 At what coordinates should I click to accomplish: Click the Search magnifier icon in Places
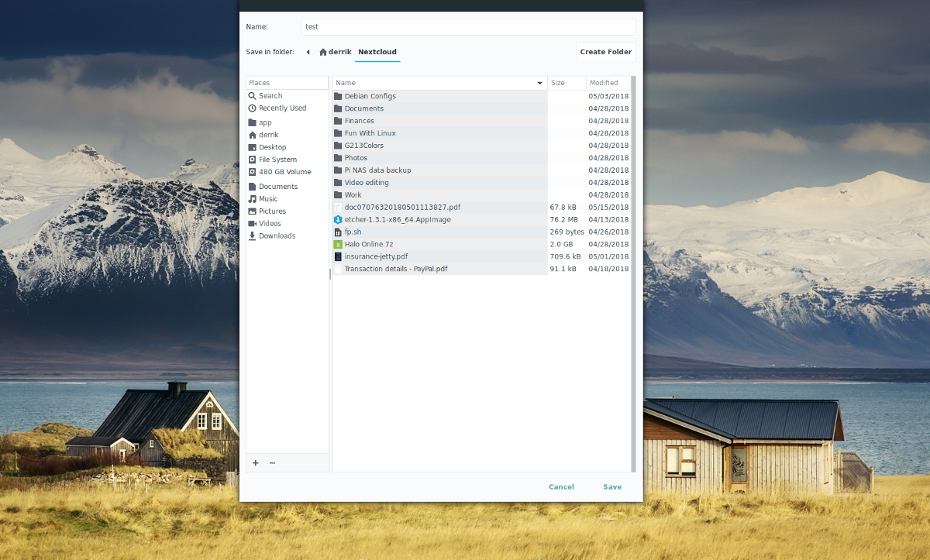tap(252, 96)
